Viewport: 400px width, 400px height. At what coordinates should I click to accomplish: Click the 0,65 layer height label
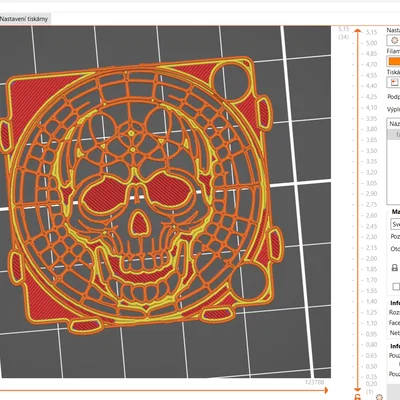(x=371, y=355)
